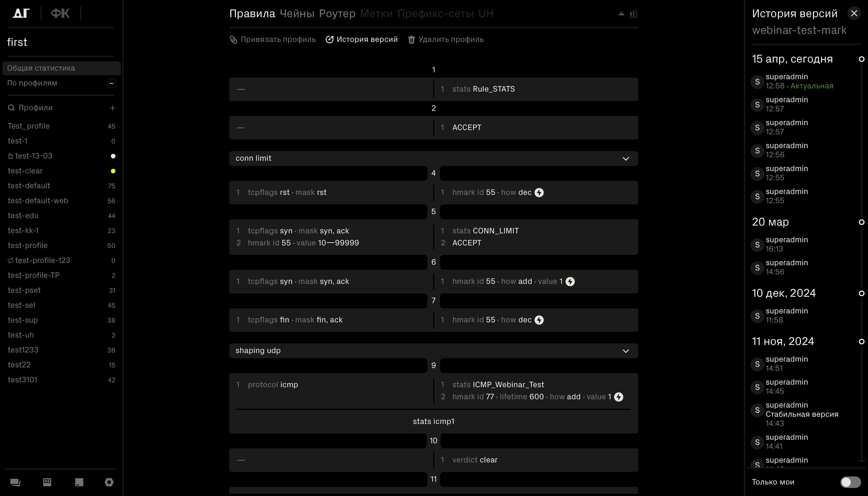Open the grid icon in bottom bar

pos(47,482)
